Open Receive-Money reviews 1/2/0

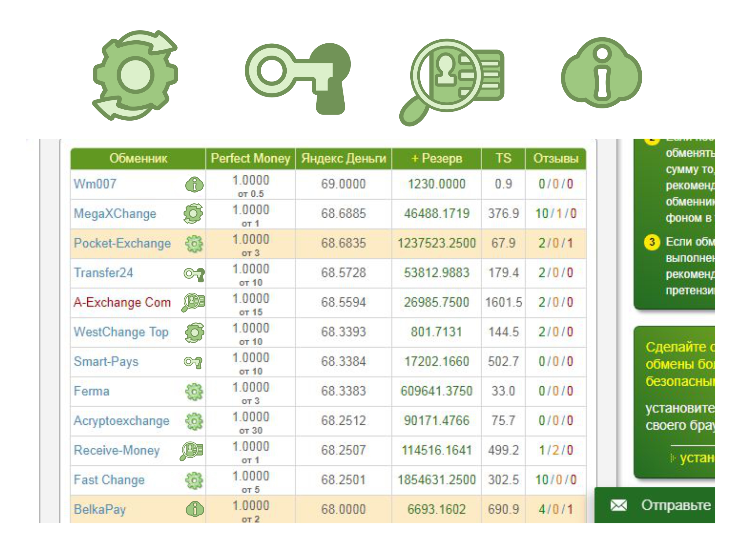click(x=556, y=450)
